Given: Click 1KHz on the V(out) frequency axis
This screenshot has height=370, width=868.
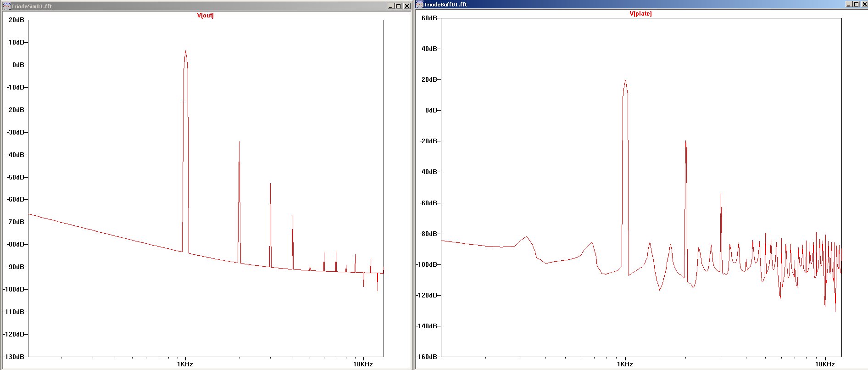Looking at the screenshot, I should point(185,364).
